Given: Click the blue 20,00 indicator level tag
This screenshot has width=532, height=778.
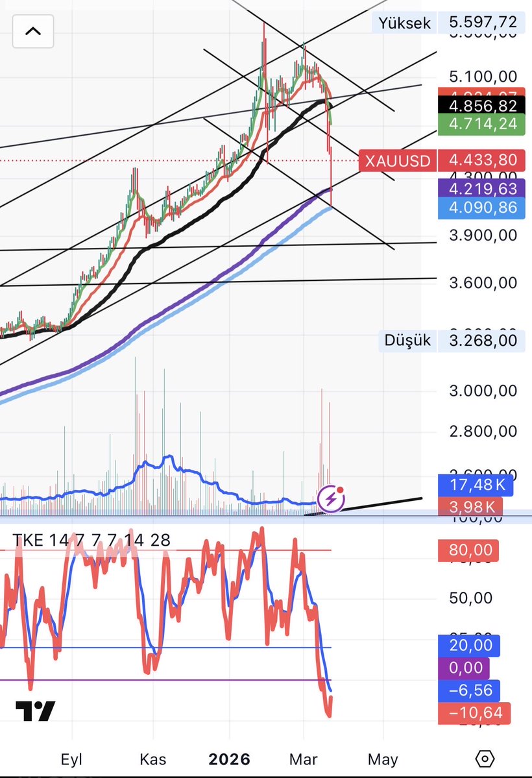Looking at the screenshot, I should [469, 646].
